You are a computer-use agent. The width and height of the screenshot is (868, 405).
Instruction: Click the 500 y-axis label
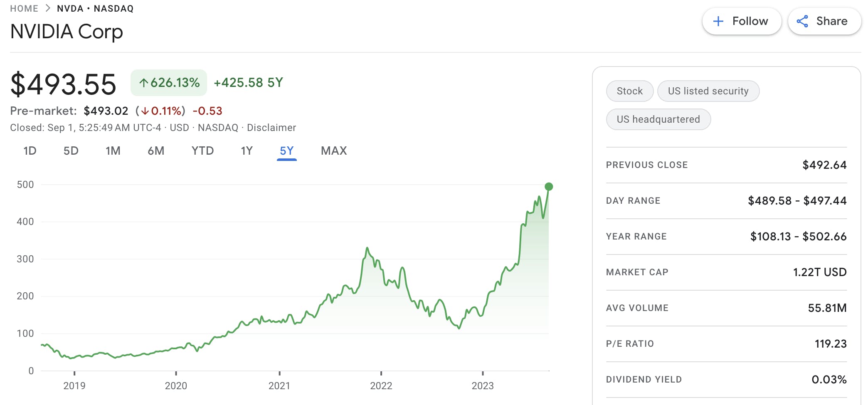point(25,185)
